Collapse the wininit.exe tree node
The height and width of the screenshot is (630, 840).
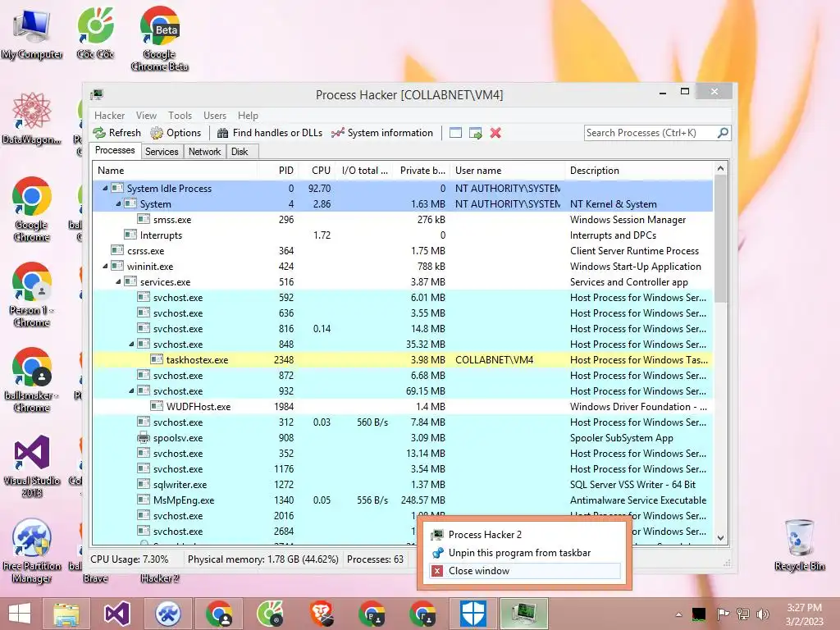point(105,267)
